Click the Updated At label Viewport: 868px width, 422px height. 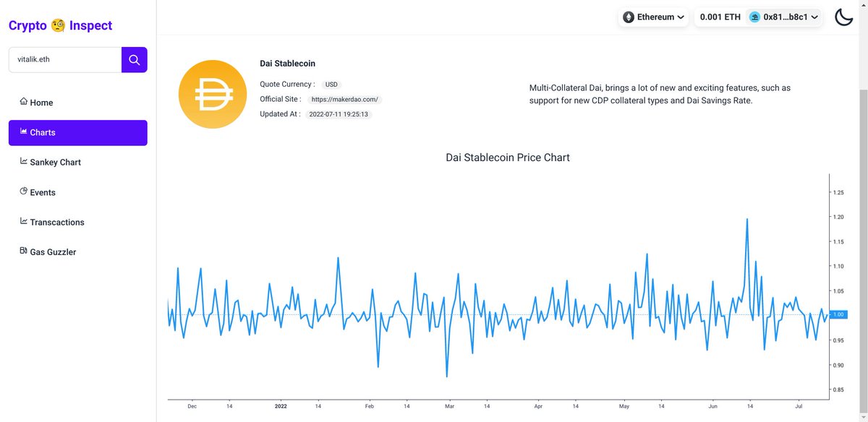[x=280, y=114]
